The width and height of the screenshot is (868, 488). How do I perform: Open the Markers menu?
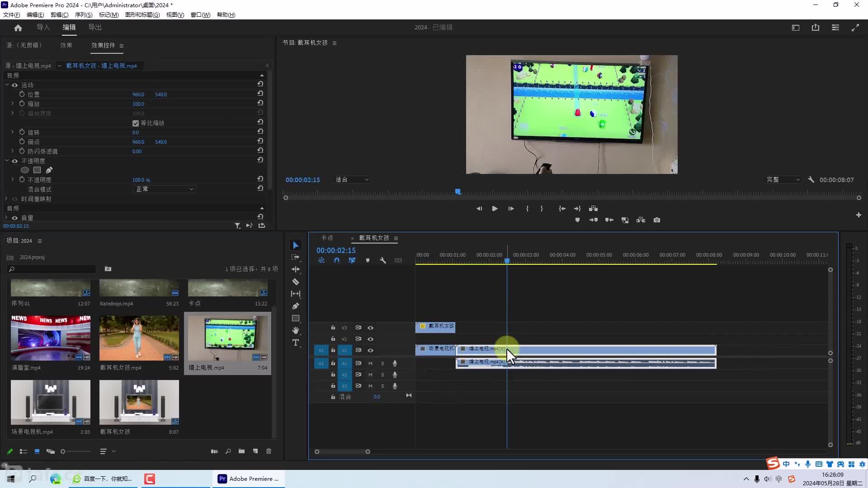(x=108, y=15)
